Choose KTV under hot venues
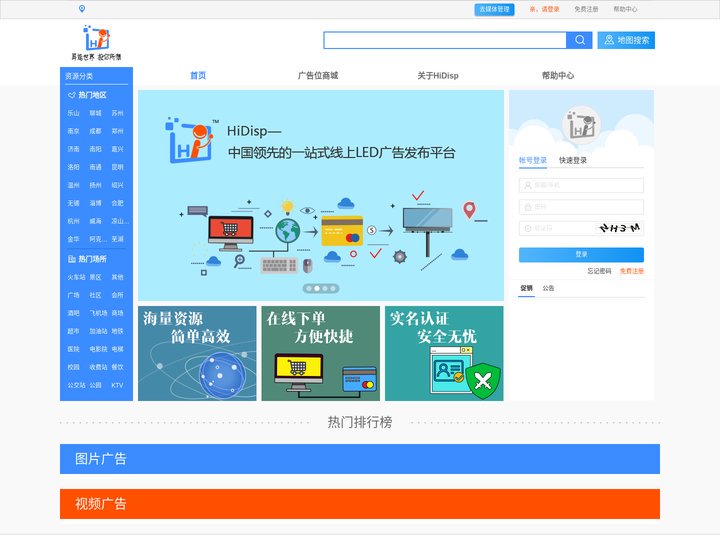Viewport: 720px width, 540px height. pos(118,385)
